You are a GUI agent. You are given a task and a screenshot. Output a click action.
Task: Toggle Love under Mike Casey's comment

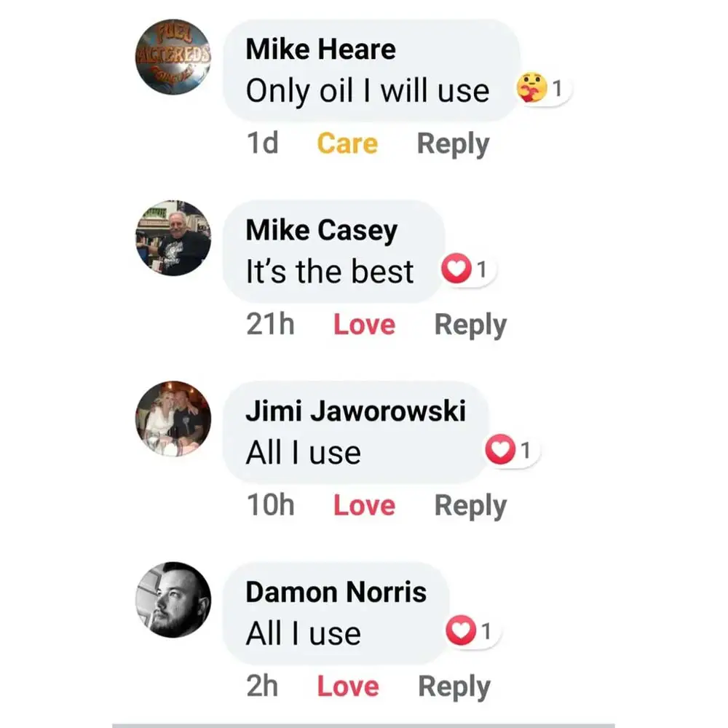[364, 325]
